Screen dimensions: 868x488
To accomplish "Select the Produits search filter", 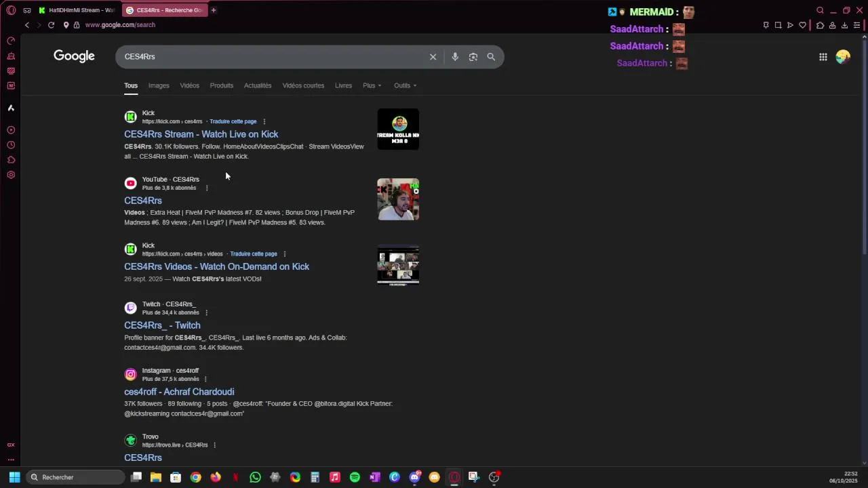I will [x=222, y=85].
